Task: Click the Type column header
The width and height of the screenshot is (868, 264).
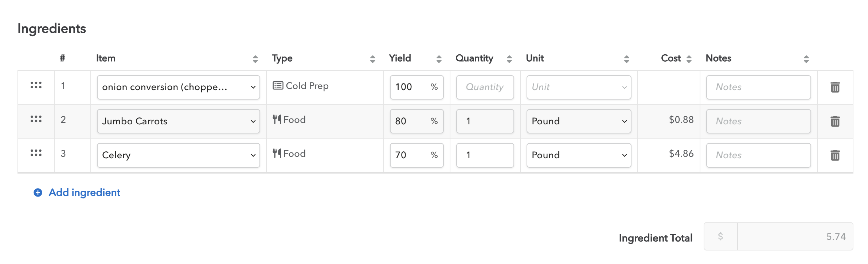Action: pos(282,58)
